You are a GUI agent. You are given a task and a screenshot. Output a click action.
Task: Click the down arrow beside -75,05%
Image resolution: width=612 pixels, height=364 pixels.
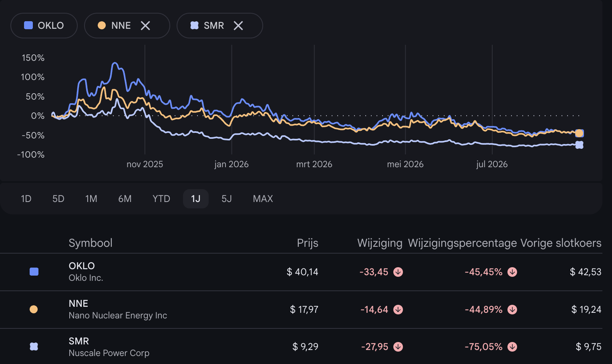(x=512, y=347)
